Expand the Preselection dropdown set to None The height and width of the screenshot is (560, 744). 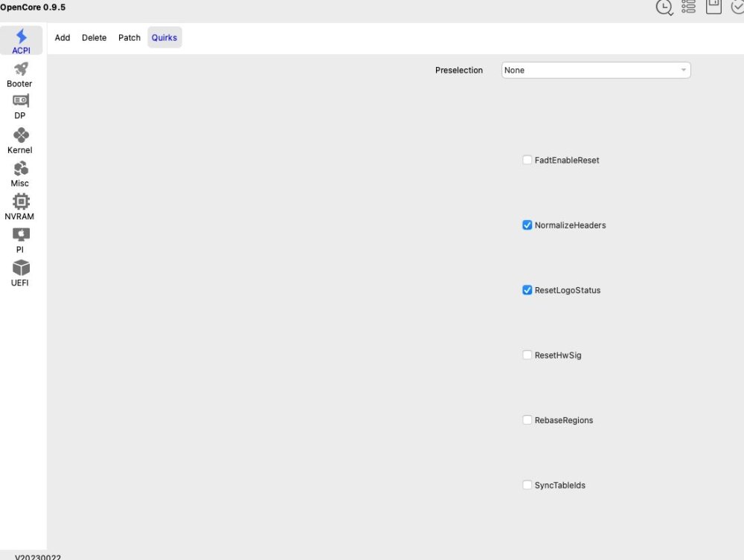click(x=596, y=70)
